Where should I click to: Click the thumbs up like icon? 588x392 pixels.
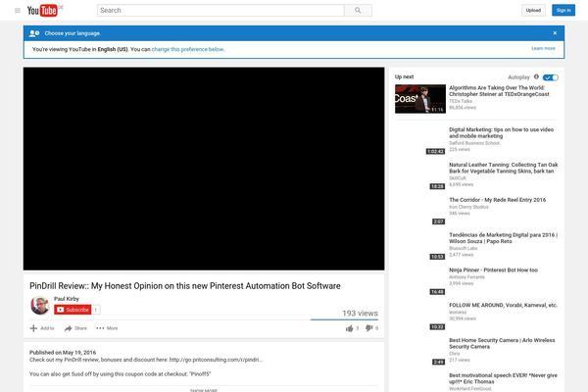[349, 328]
